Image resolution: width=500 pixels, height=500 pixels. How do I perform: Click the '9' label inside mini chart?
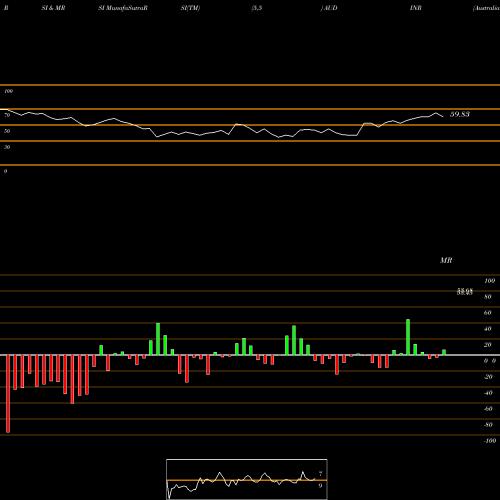[320, 486]
